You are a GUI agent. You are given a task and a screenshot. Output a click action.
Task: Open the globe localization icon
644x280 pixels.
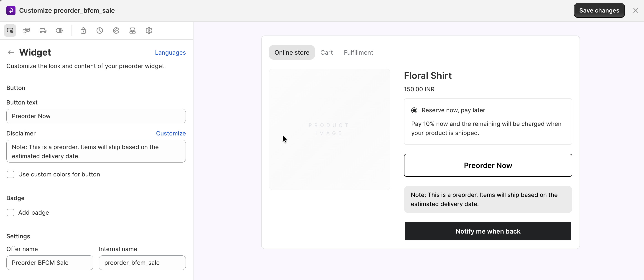[116, 30]
